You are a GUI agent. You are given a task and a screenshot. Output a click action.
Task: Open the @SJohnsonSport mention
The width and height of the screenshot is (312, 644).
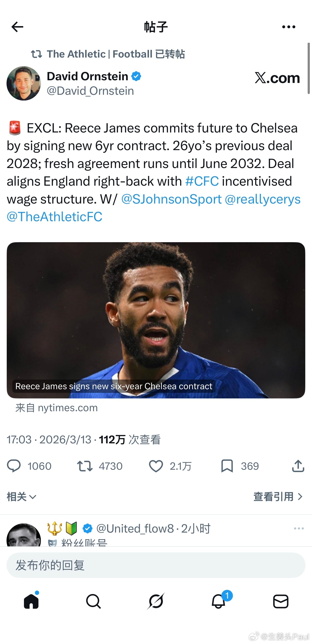pyautogui.click(x=171, y=199)
